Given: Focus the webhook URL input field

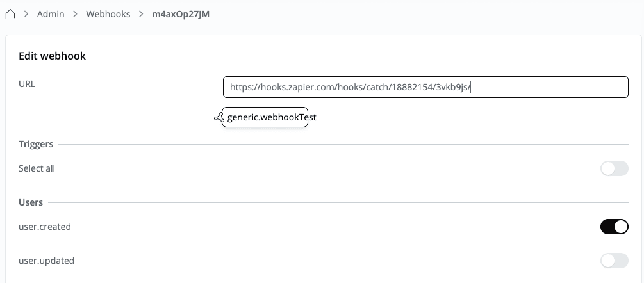Looking at the screenshot, I should [x=425, y=87].
